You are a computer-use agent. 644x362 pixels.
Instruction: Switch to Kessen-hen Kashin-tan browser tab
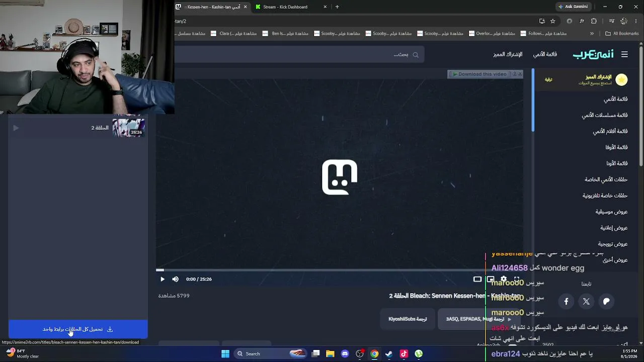[212, 7]
